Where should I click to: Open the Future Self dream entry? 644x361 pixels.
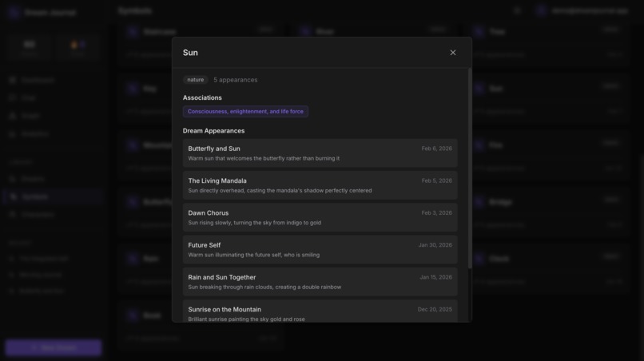(x=320, y=250)
